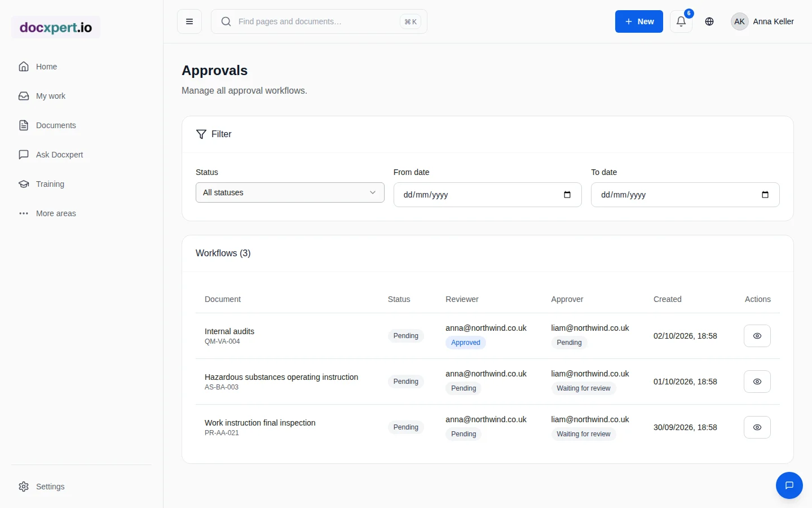Open the chat bubble floating button
The image size is (812, 508).
pyautogui.click(x=789, y=485)
